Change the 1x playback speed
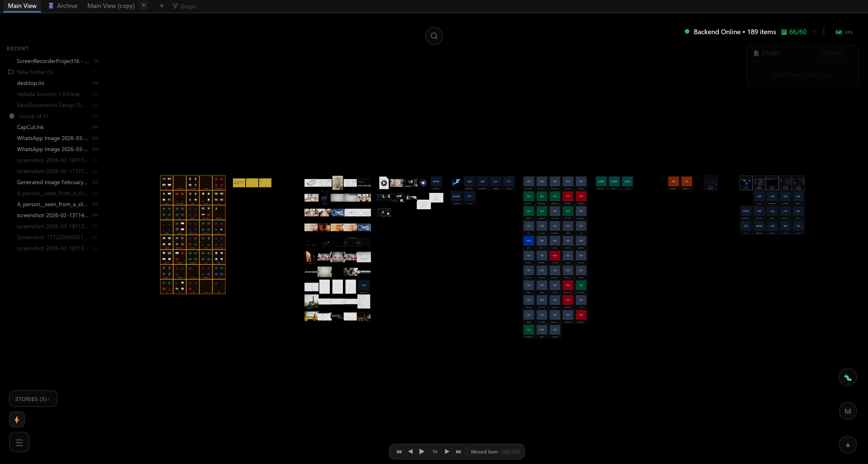 [x=435, y=452]
